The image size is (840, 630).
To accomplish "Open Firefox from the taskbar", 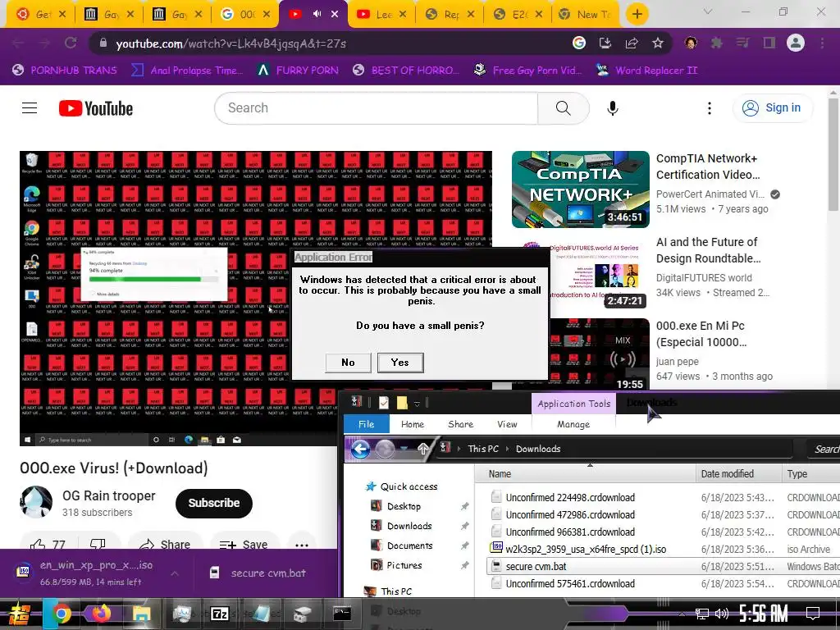I will [101, 614].
